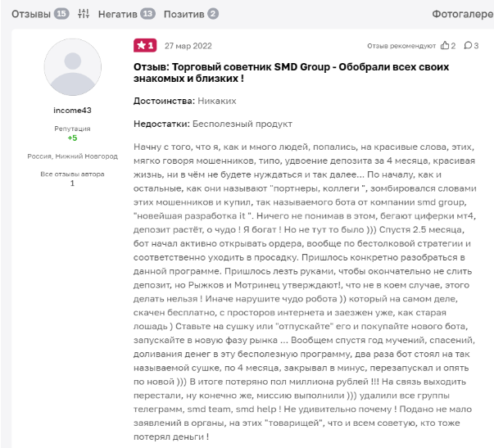494x448 pixels.
Task: Click the 15 count badge beside Отзывы
Action: [x=61, y=14]
